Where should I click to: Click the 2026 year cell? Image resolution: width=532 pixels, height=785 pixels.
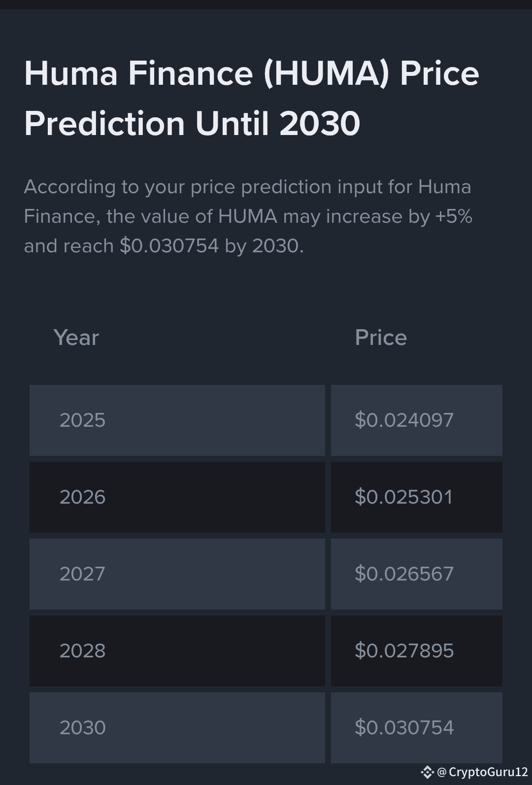177,497
